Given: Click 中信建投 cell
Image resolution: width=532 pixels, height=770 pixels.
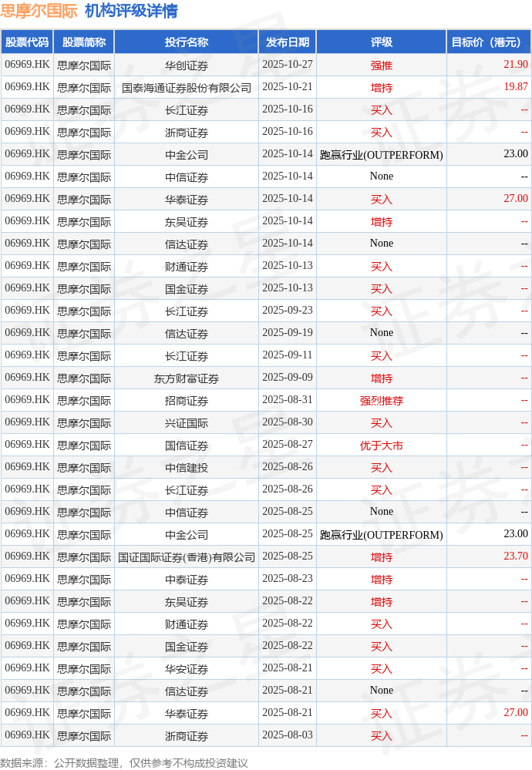Looking at the screenshot, I should point(187,468).
